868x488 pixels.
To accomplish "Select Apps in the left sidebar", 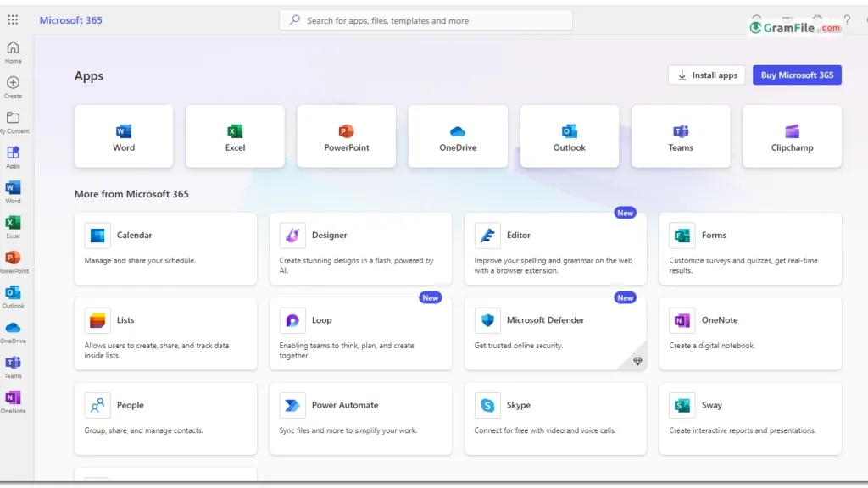I will coord(14,157).
